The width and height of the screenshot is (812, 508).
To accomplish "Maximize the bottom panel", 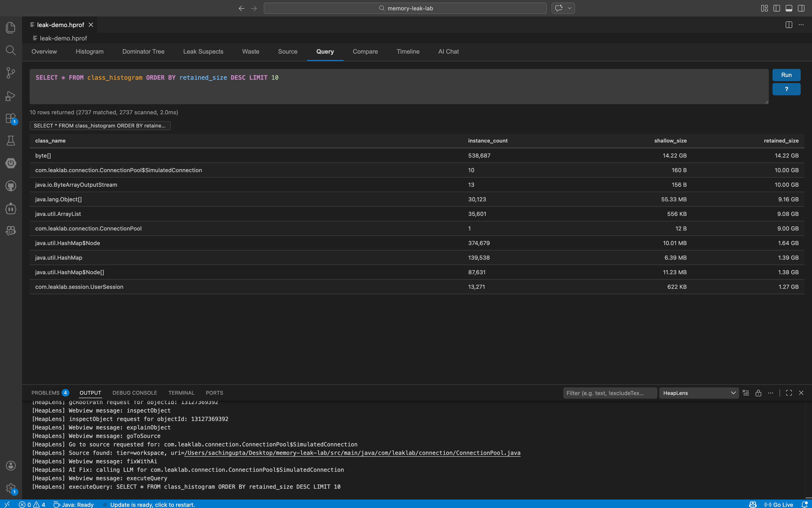I will click(788, 393).
